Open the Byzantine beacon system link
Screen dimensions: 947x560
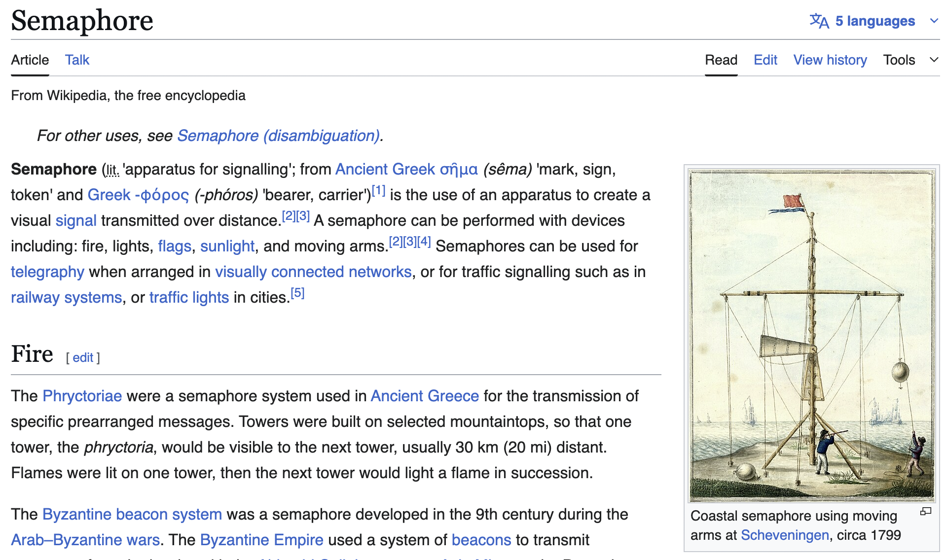[132, 514]
